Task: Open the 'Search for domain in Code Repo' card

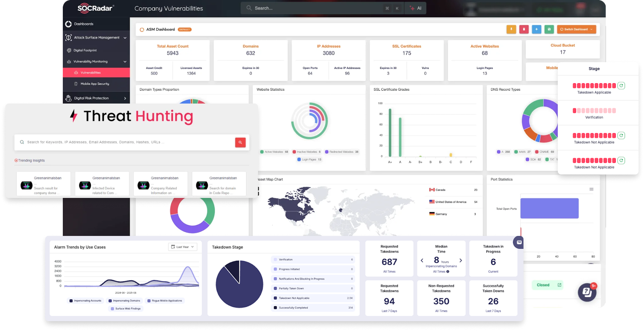Action: (x=219, y=184)
